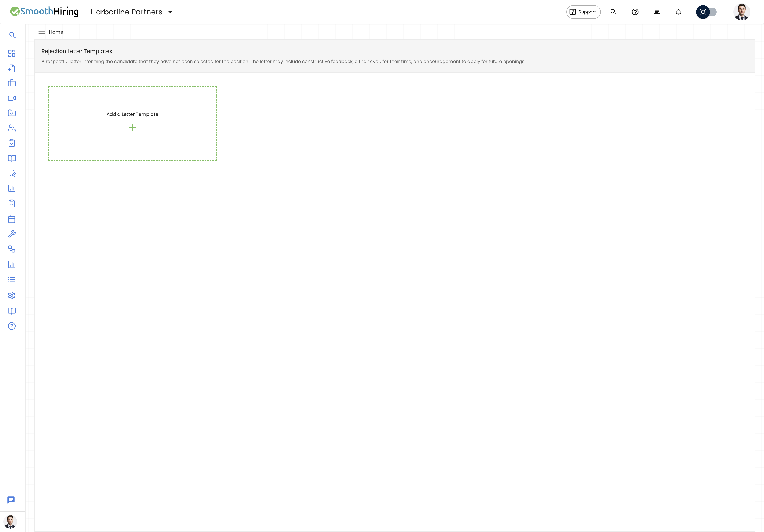
Task: Click the notifications bell icon
Action: (678, 12)
